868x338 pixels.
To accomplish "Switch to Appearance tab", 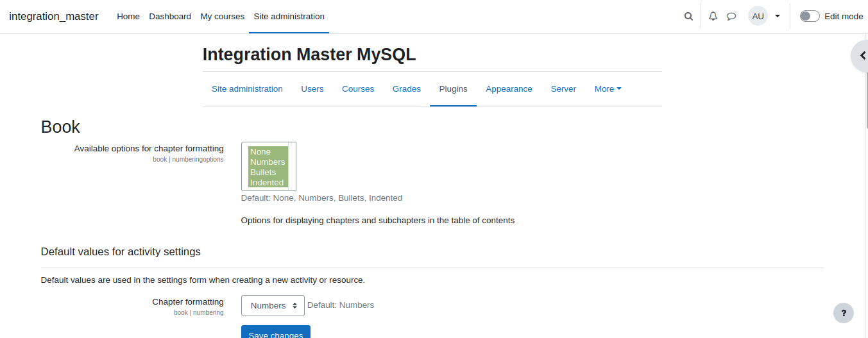I will (x=509, y=89).
